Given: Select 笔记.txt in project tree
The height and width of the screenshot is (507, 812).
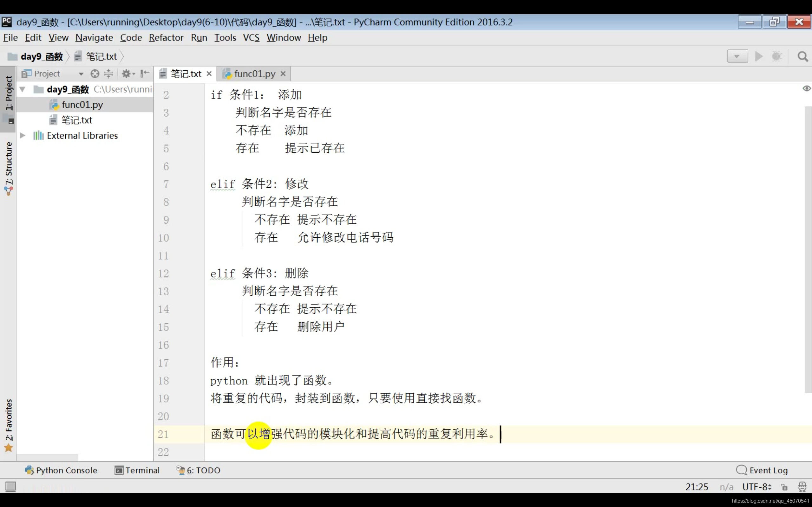Looking at the screenshot, I should point(76,120).
